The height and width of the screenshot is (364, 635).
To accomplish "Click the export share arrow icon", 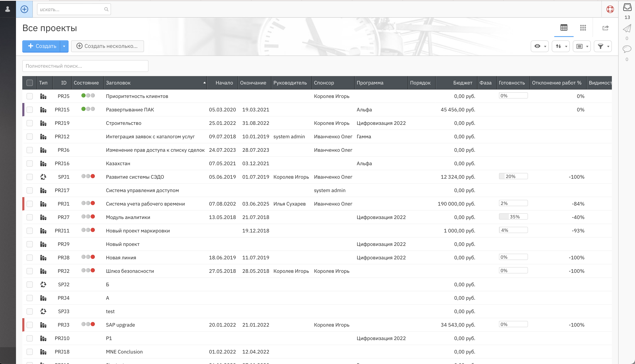I will click(x=606, y=28).
